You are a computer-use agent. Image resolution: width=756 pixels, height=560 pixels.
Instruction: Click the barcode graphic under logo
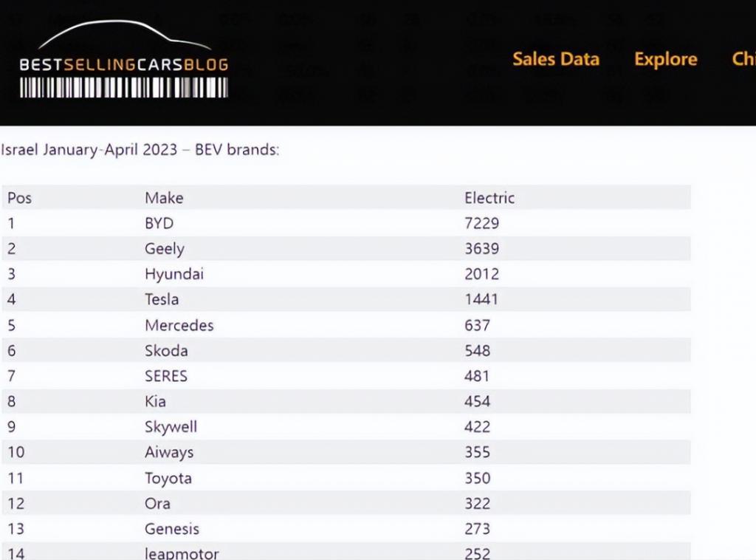tap(123, 88)
